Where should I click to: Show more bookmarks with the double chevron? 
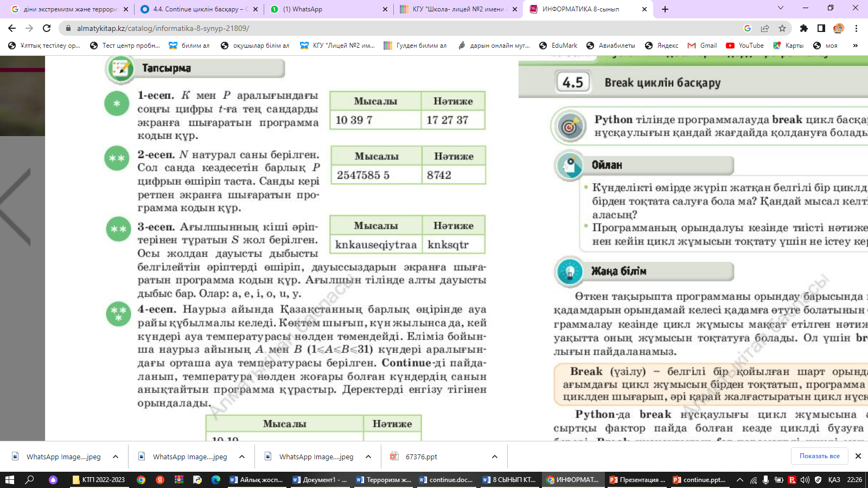pyautogui.click(x=856, y=46)
